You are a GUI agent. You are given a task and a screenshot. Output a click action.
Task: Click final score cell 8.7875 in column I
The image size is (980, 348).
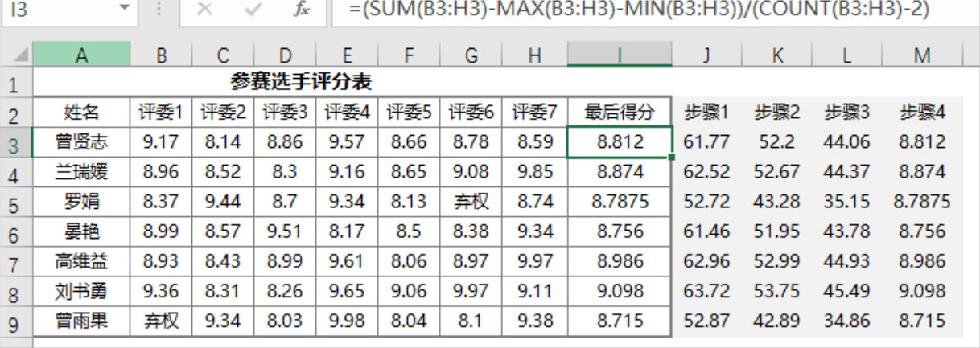pos(620,202)
